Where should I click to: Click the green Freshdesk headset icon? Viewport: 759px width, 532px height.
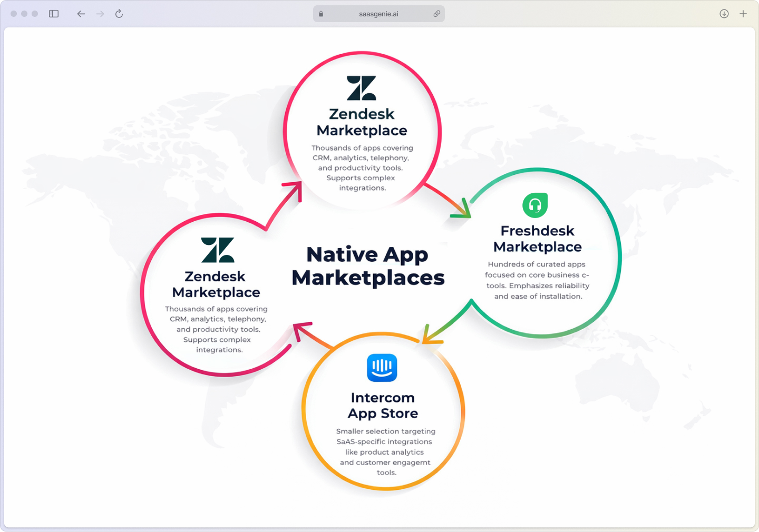click(x=535, y=205)
